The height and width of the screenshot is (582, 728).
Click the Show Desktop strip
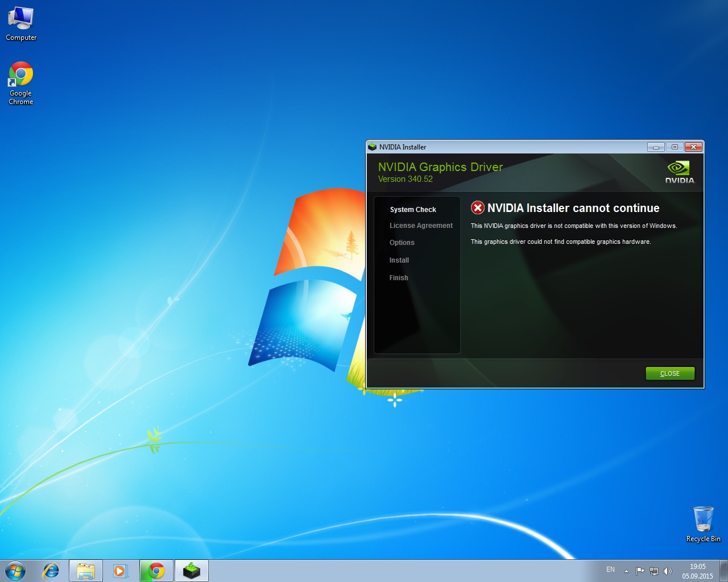point(723,571)
